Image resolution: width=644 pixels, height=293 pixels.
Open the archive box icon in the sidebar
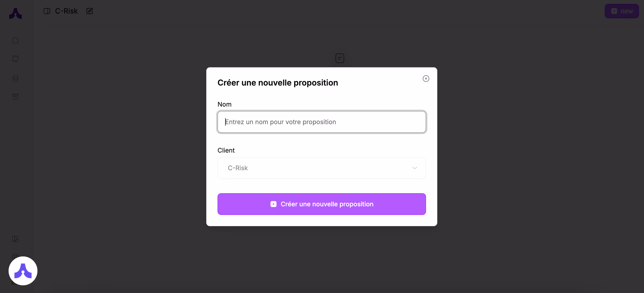point(15,96)
